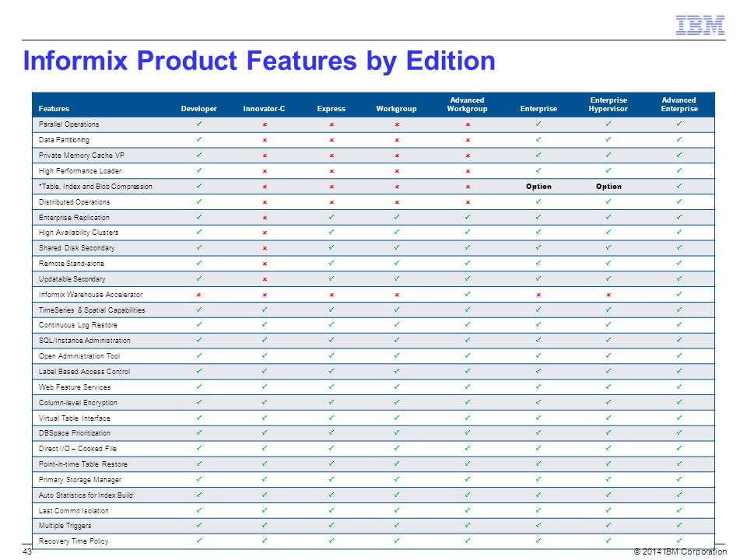
Task: Click the "Option" cell under Enterprise
Action: tap(538, 187)
